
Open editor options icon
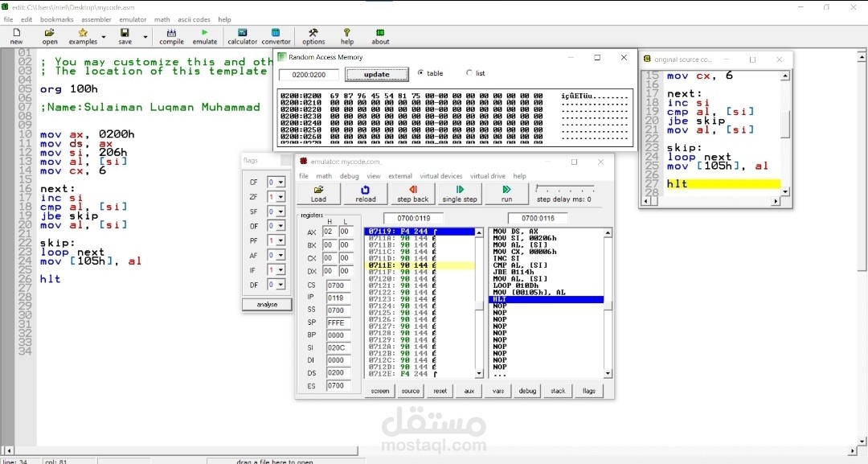point(313,36)
